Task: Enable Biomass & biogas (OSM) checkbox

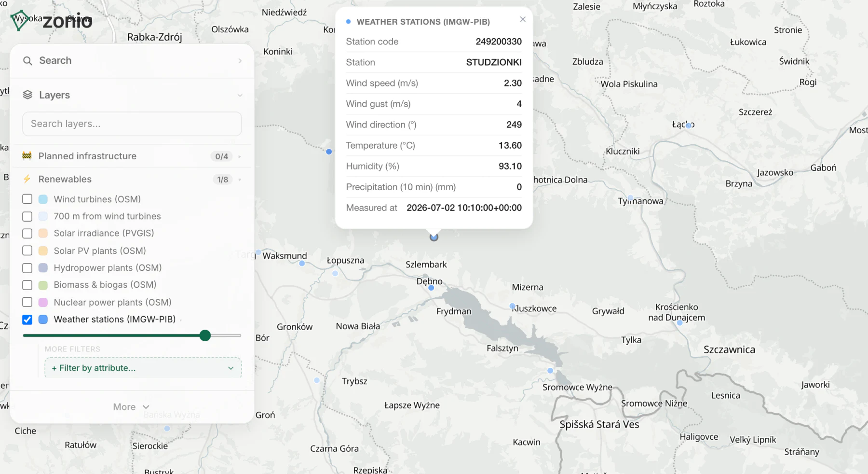Action: 27,285
